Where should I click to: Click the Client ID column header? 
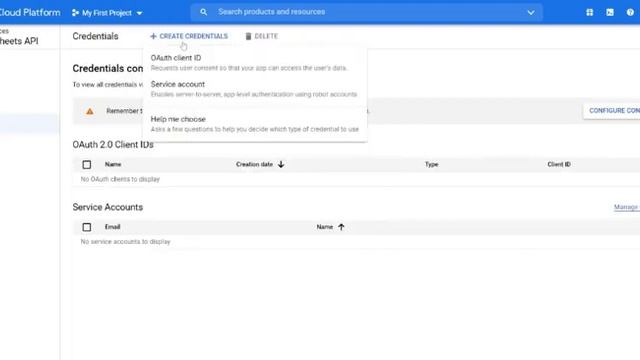coord(559,164)
